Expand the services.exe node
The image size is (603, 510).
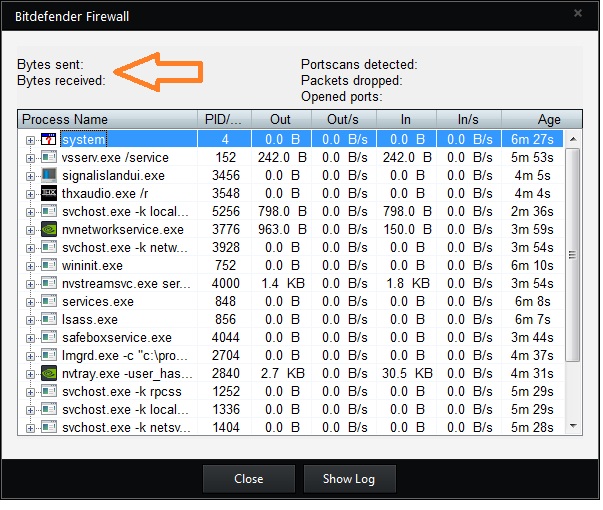pyautogui.click(x=30, y=303)
